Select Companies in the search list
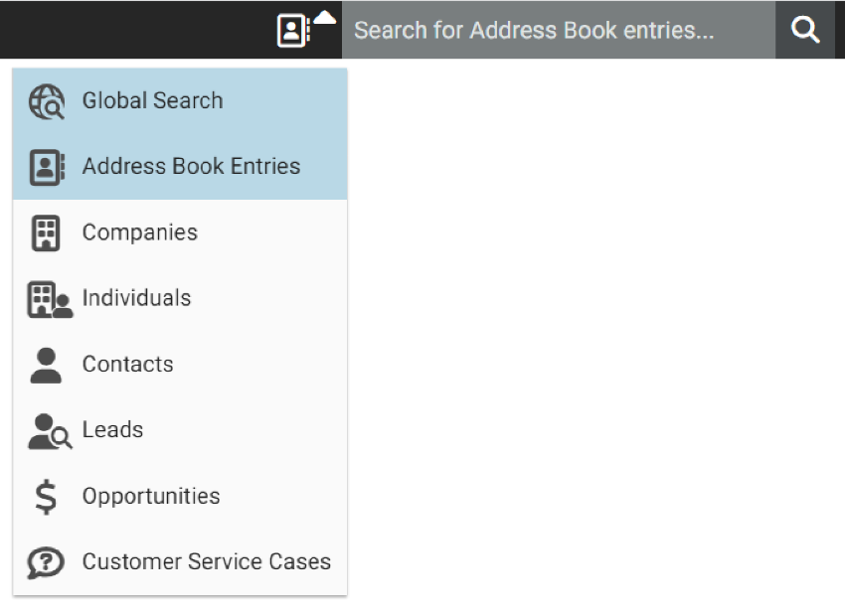The width and height of the screenshot is (845, 616). [x=140, y=232]
